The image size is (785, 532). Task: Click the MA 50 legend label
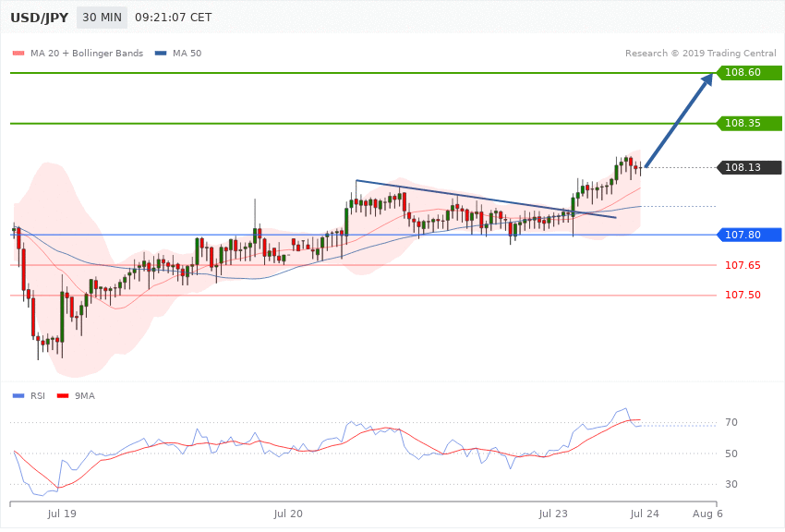click(187, 53)
